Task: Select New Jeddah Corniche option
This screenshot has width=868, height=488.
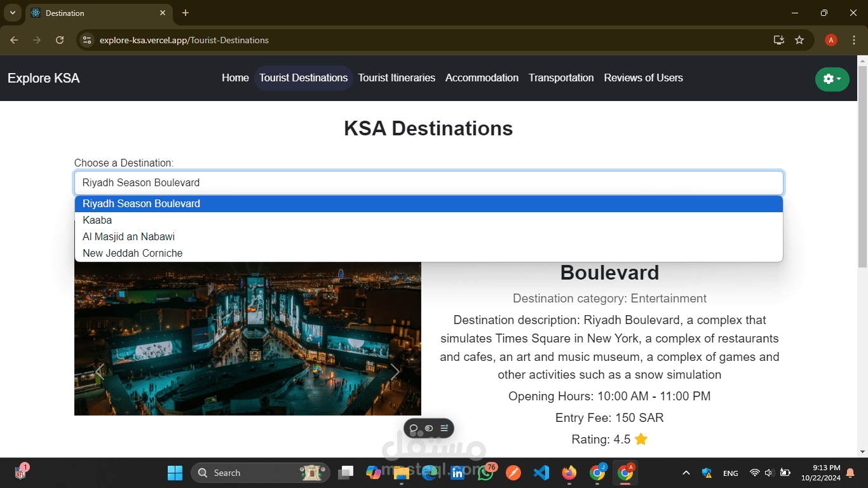Action: pos(429,253)
